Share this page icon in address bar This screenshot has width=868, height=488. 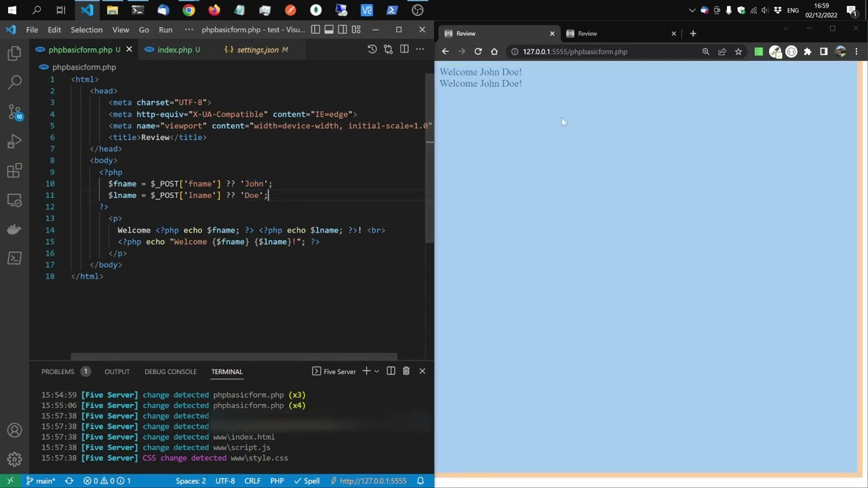722,52
